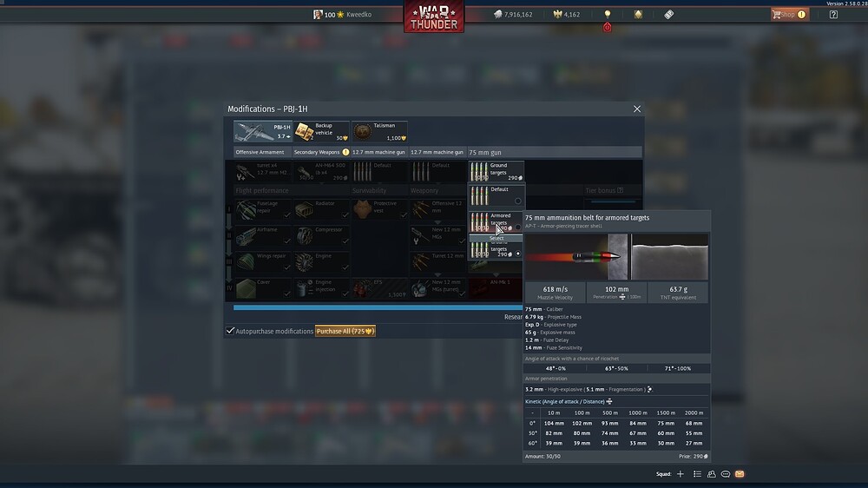
Task: Click the Airframe modification
Action: click(263, 236)
